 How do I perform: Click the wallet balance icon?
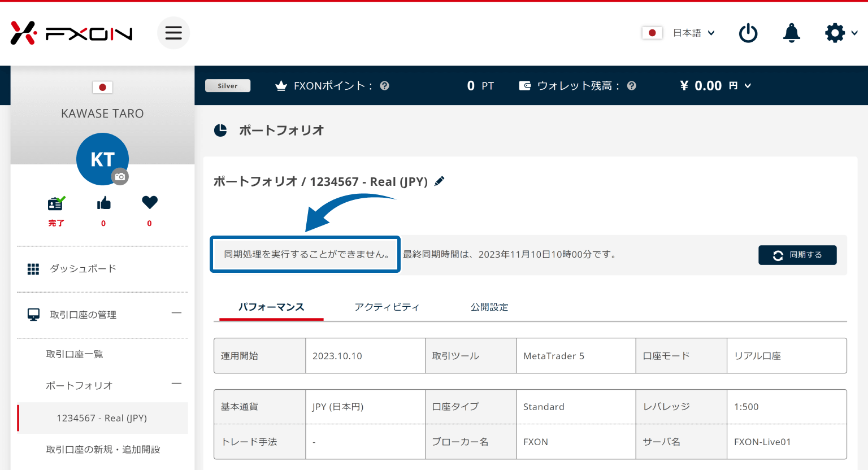(525, 86)
